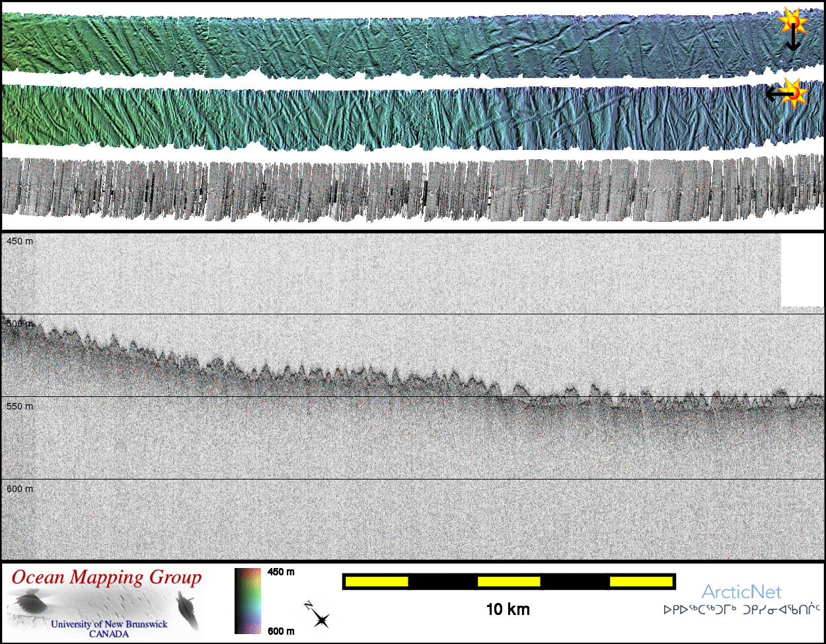Click the Ocean Mapping Group title
Viewport: 826px width, 644px height.
click(x=106, y=577)
